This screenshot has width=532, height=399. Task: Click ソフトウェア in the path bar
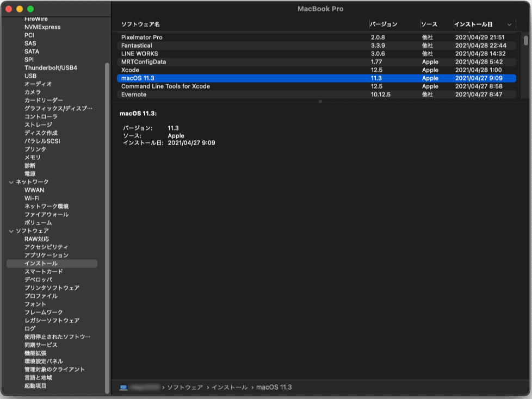185,388
